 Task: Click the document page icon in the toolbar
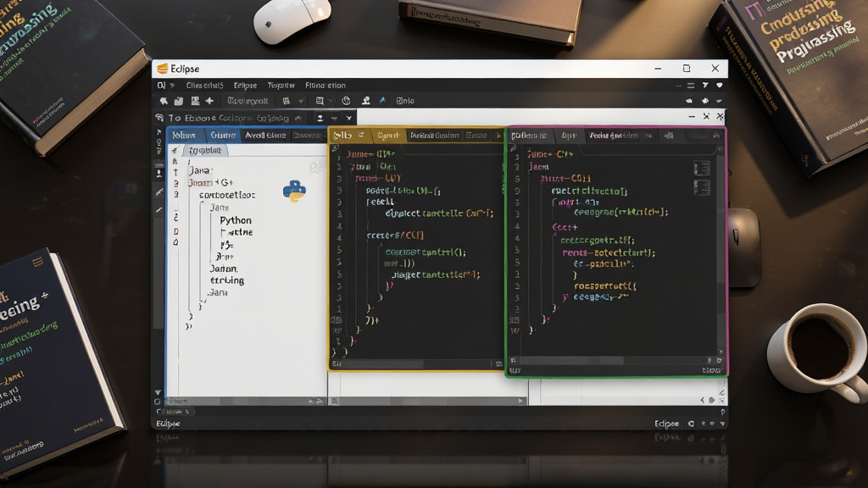point(320,101)
